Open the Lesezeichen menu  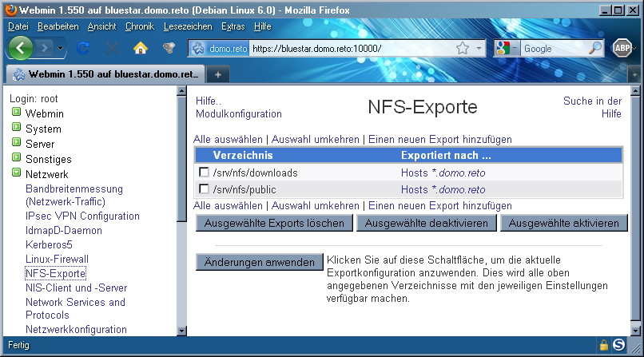188,26
